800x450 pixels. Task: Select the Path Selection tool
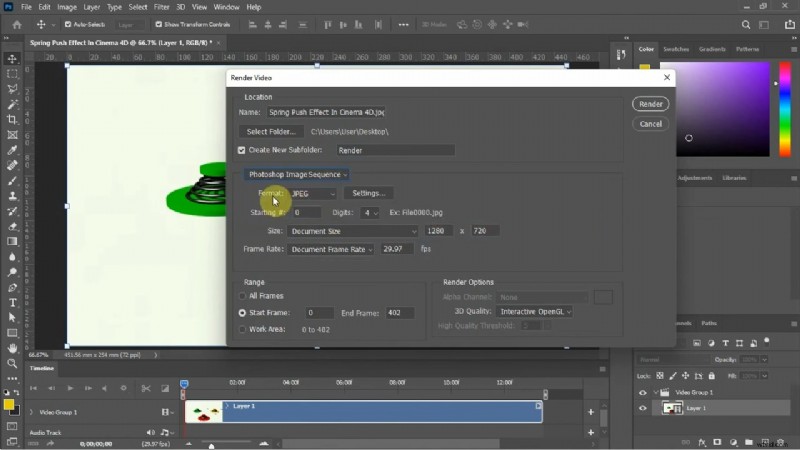pos(12,318)
